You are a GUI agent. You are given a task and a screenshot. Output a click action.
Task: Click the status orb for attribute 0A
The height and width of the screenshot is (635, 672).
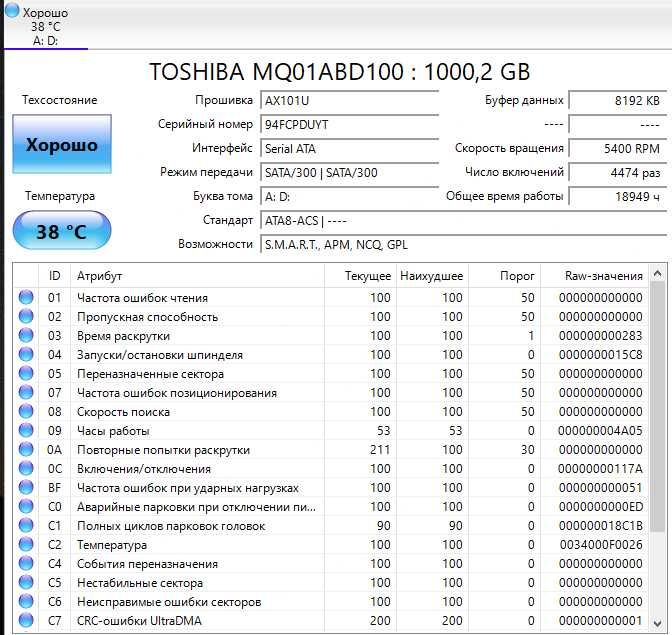click(26, 449)
